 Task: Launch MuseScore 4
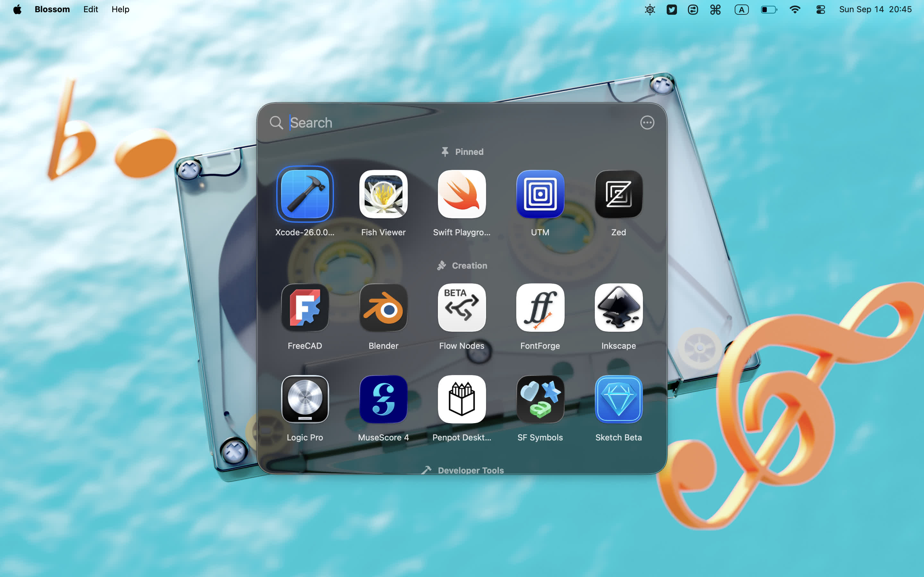click(x=384, y=399)
